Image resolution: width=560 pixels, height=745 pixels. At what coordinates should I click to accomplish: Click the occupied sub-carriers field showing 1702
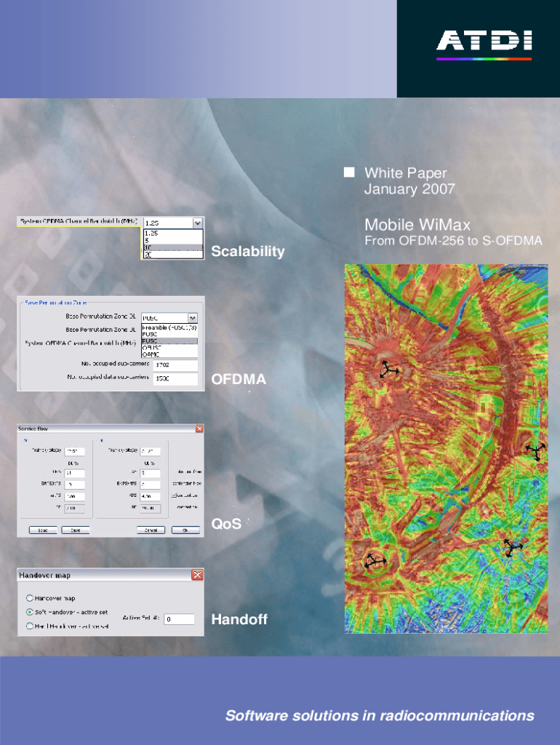tap(175, 364)
